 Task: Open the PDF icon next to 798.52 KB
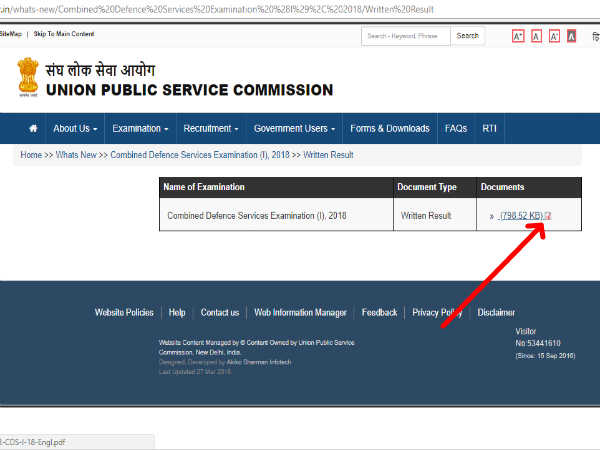[548, 216]
